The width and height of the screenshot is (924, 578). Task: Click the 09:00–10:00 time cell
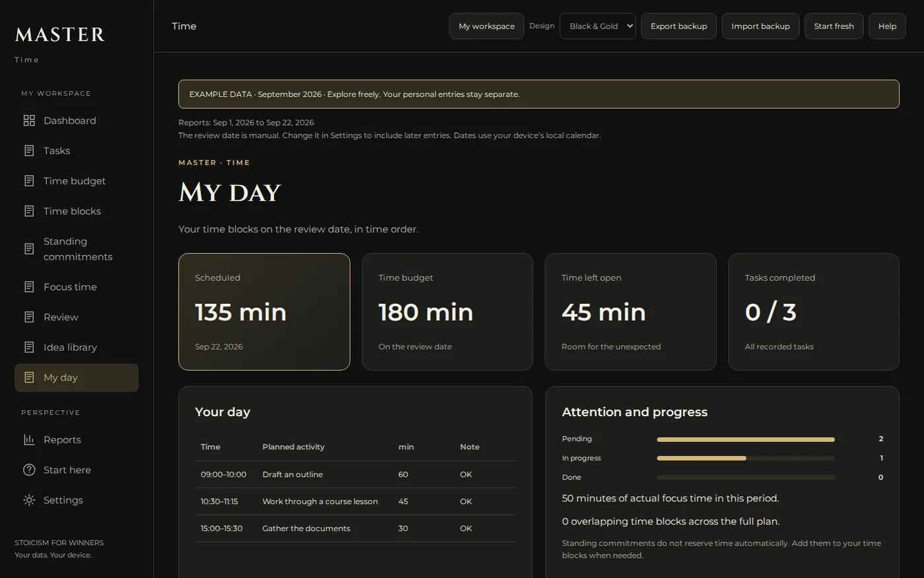223,474
